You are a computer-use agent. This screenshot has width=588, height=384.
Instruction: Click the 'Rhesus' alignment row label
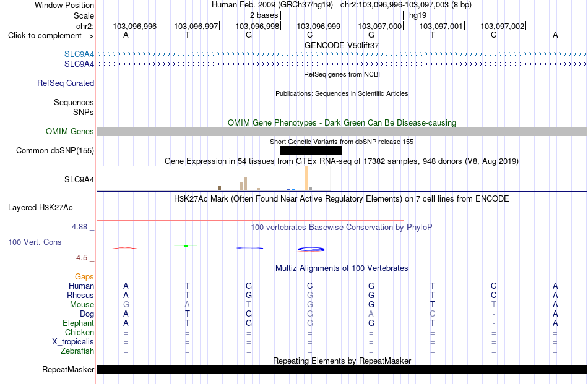coord(80,296)
